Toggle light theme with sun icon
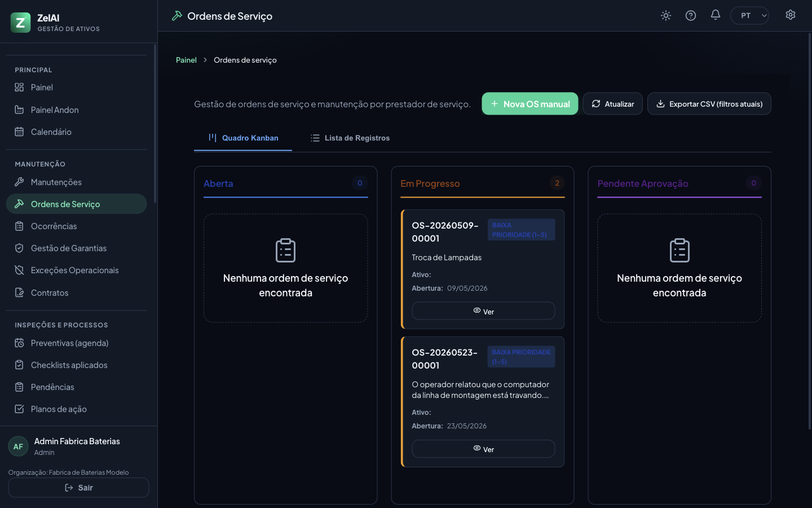Screen dimensions: 812x508 666,16
